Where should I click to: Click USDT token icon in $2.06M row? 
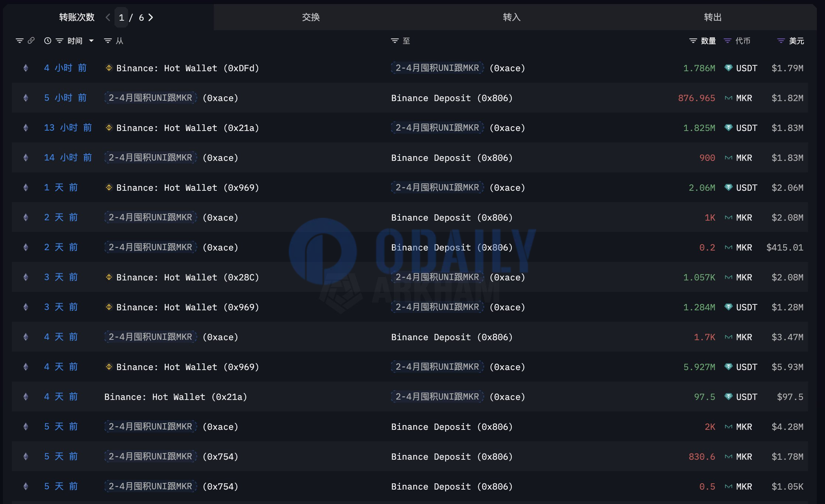click(728, 187)
